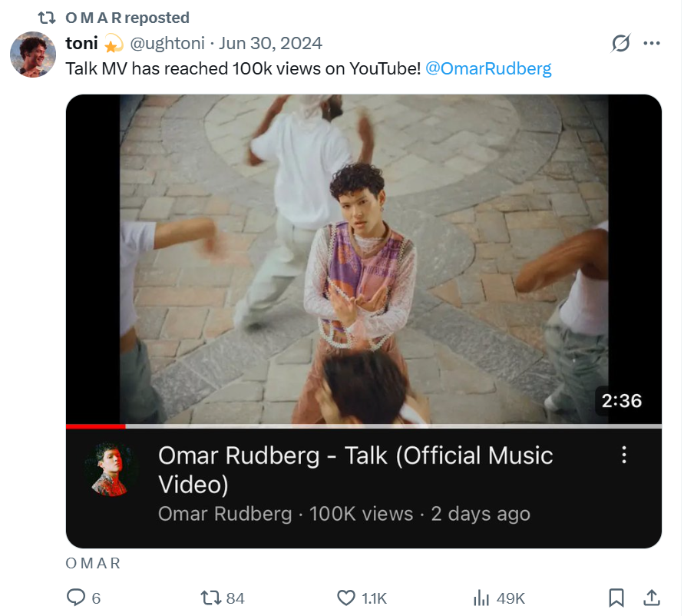Viewport: 684px width, 616px height.
Task: Click the "toni" display name
Action: tap(81, 43)
